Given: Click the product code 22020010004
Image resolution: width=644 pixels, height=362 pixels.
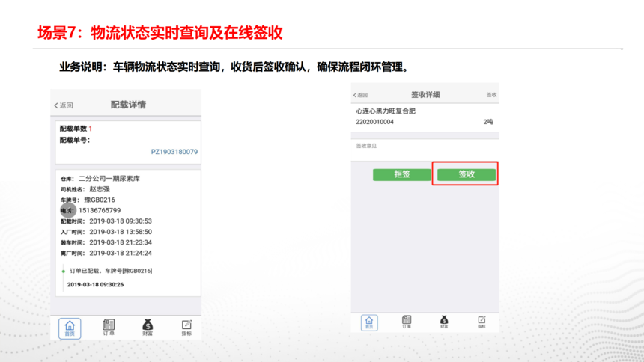Looking at the screenshot, I should (x=374, y=122).
